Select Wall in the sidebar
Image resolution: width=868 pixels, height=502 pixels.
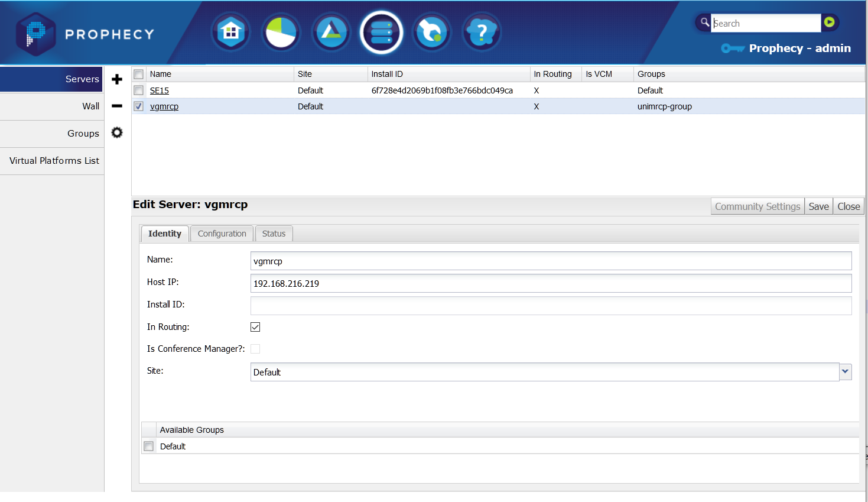click(x=52, y=106)
